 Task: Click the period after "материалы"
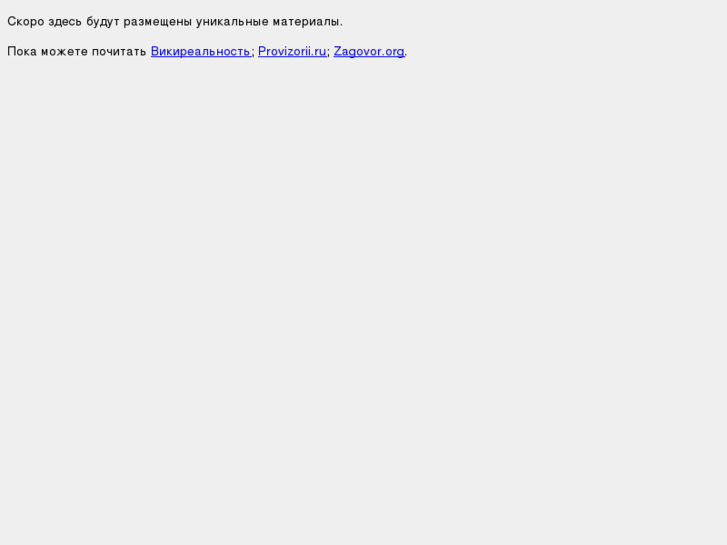coord(341,26)
